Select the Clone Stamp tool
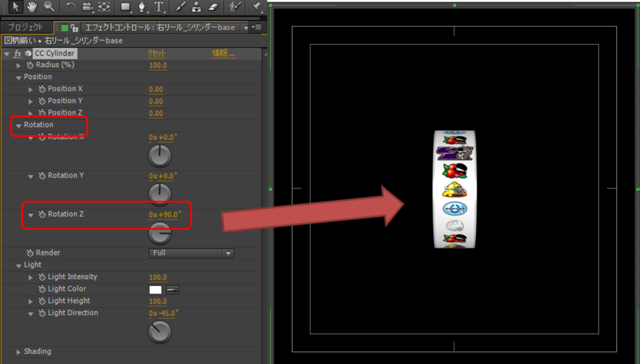Viewport: 640px width, 364px height. [x=197, y=7]
